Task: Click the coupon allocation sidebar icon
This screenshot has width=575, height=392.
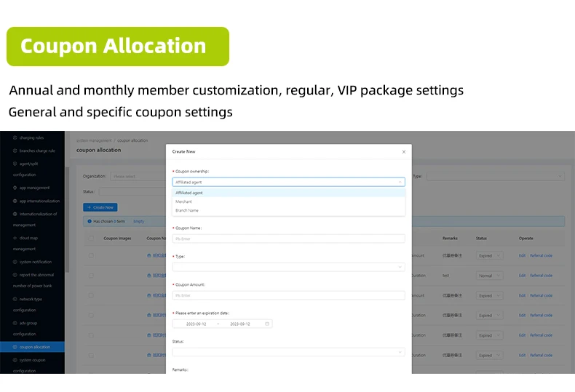Action: click(x=15, y=347)
